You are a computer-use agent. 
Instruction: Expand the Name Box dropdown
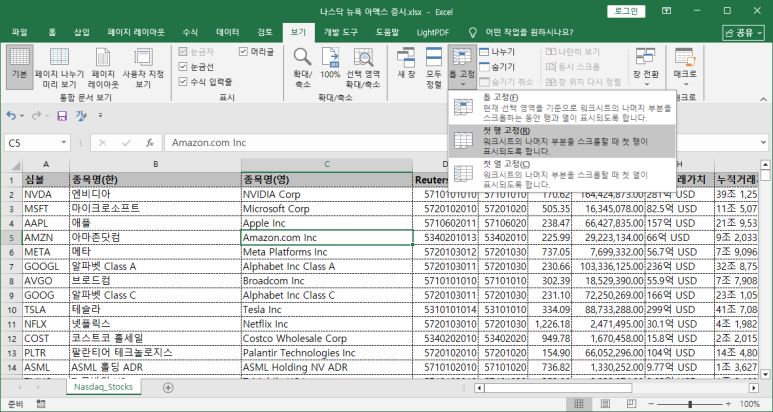click(x=64, y=143)
